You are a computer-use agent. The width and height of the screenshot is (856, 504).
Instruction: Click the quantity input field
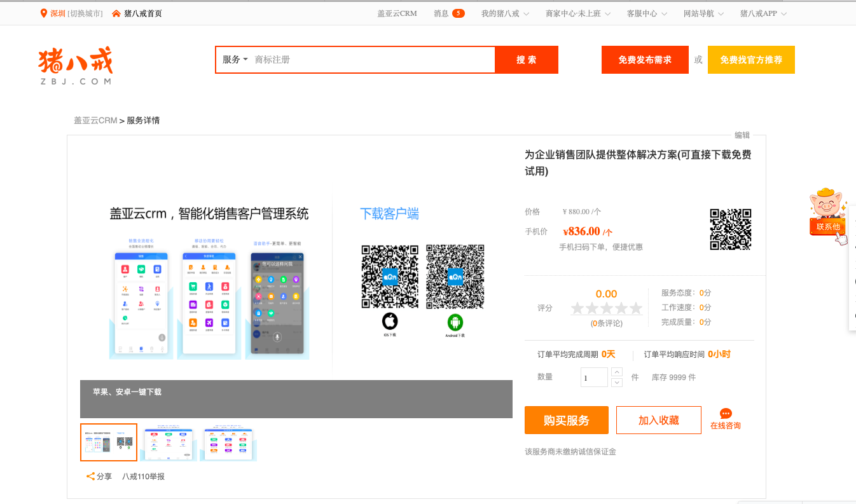click(594, 377)
